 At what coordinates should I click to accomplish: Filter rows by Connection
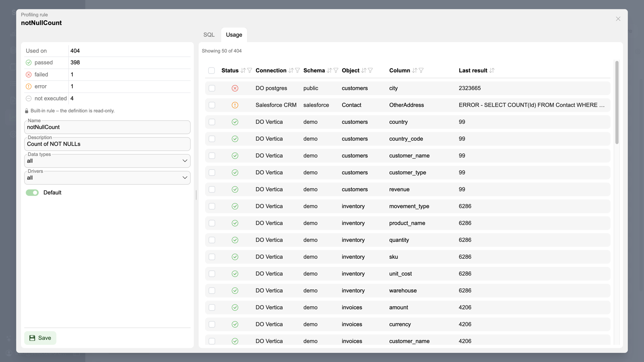(x=297, y=70)
